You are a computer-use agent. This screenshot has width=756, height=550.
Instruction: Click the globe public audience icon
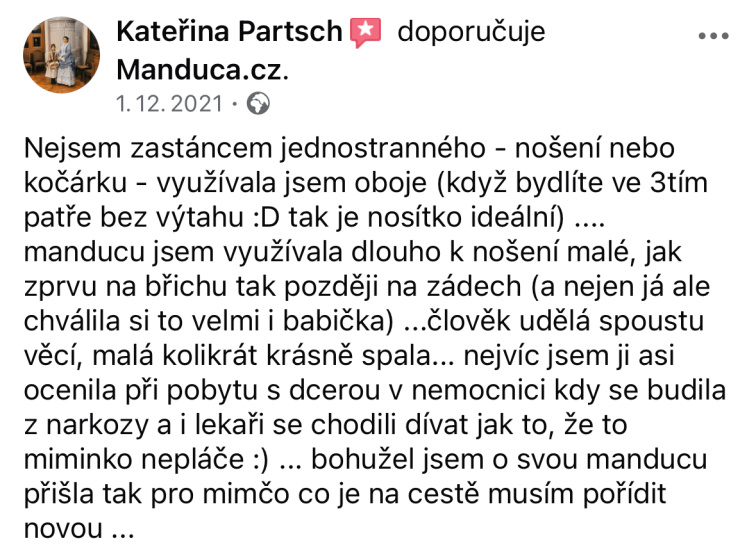point(258,103)
